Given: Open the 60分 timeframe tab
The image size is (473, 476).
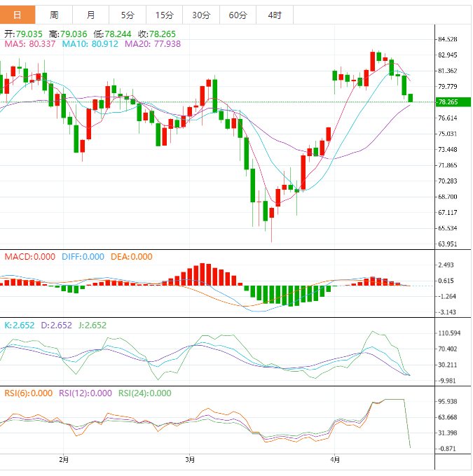Looking at the screenshot, I should tap(238, 15).
